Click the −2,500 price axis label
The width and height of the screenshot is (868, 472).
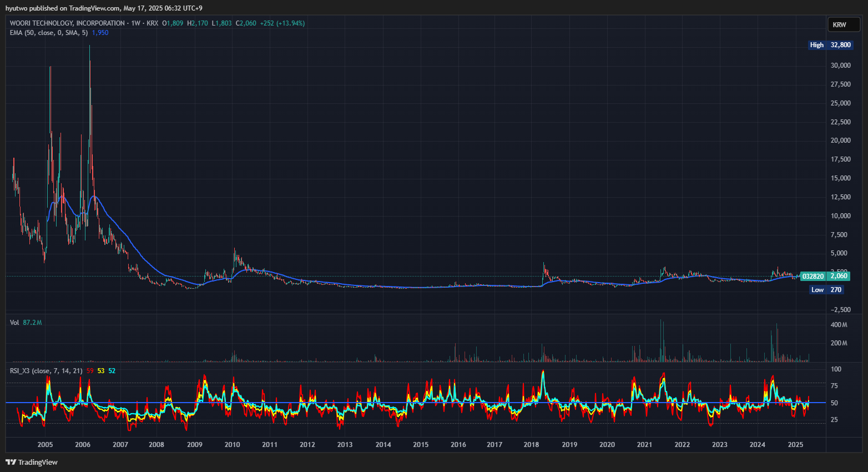pyautogui.click(x=840, y=310)
